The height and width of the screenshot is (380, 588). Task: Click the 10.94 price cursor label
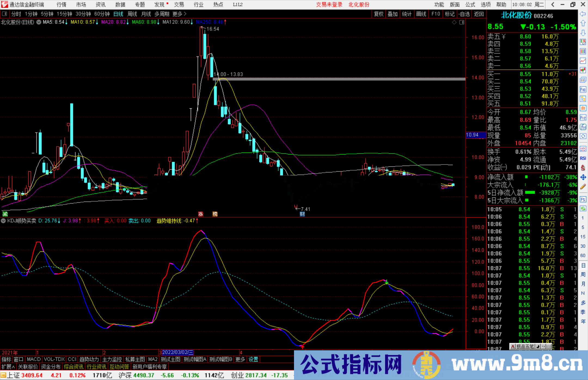476,135
